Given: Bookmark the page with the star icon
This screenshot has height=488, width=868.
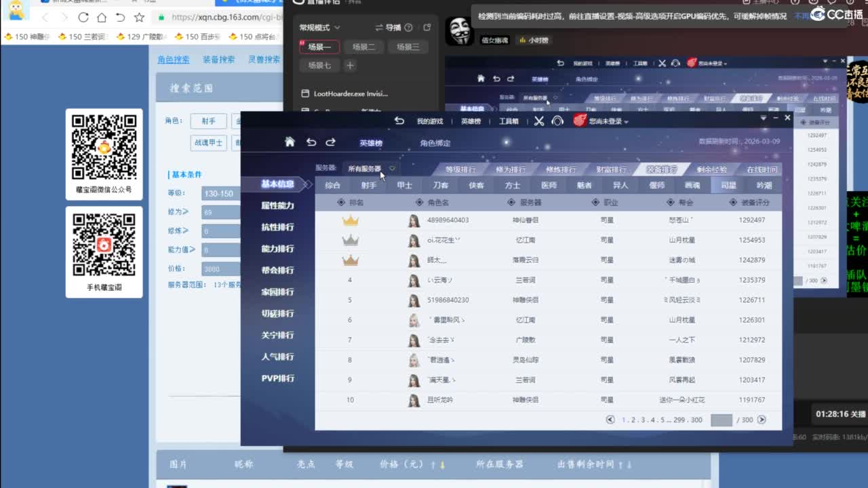Looking at the screenshot, I should click(139, 17).
